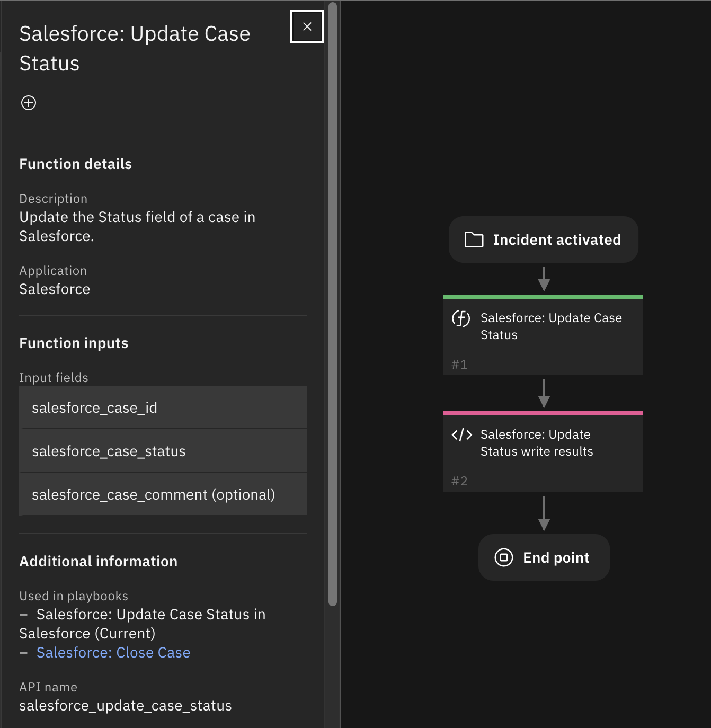Click the Additional information heading

pyautogui.click(x=99, y=562)
